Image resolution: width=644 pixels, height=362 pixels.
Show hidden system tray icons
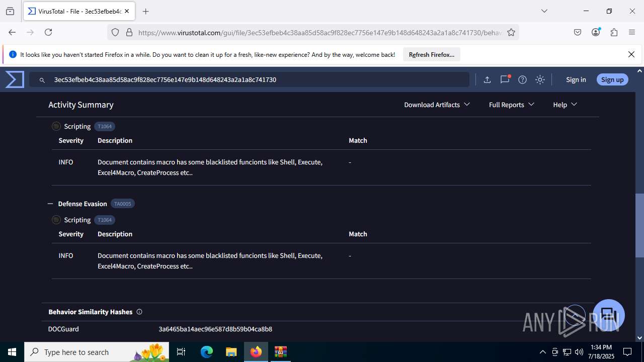[x=542, y=352]
